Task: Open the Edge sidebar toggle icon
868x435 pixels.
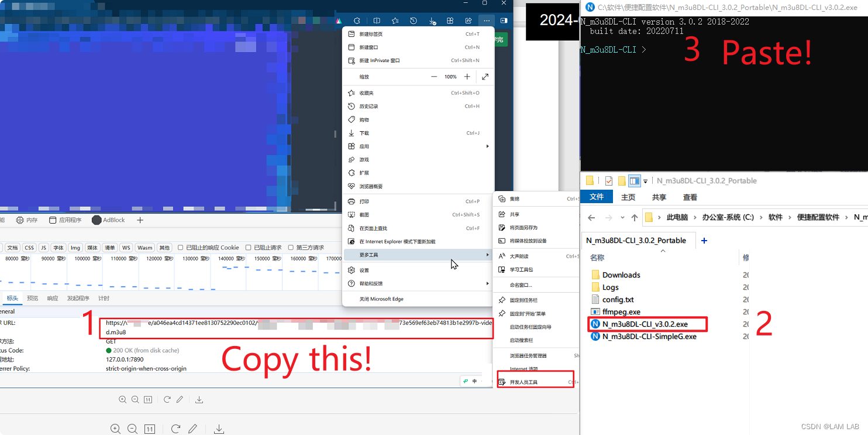Action: (x=504, y=20)
